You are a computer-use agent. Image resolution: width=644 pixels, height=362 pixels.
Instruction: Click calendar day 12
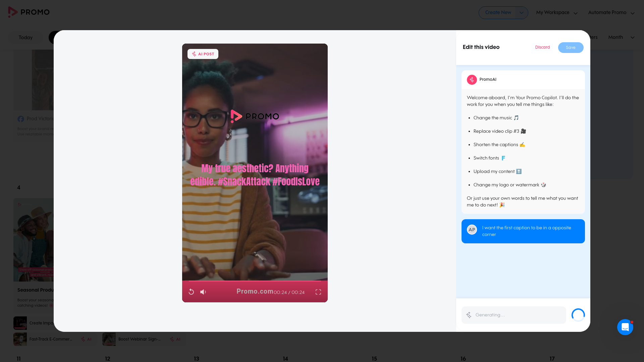(108, 359)
